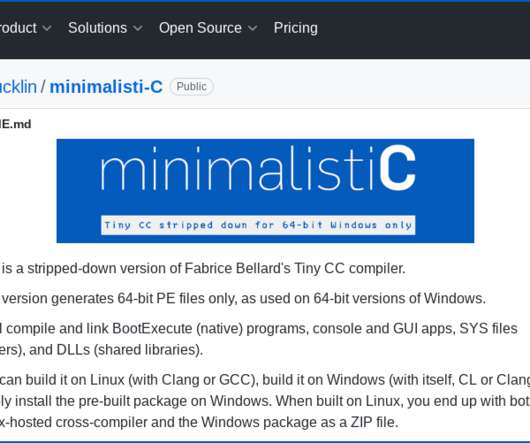Open the minimalistiC blue banner image
The width and height of the screenshot is (530, 443).
(265, 191)
